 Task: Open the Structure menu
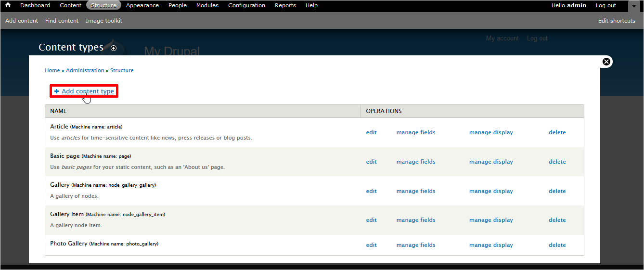(103, 5)
